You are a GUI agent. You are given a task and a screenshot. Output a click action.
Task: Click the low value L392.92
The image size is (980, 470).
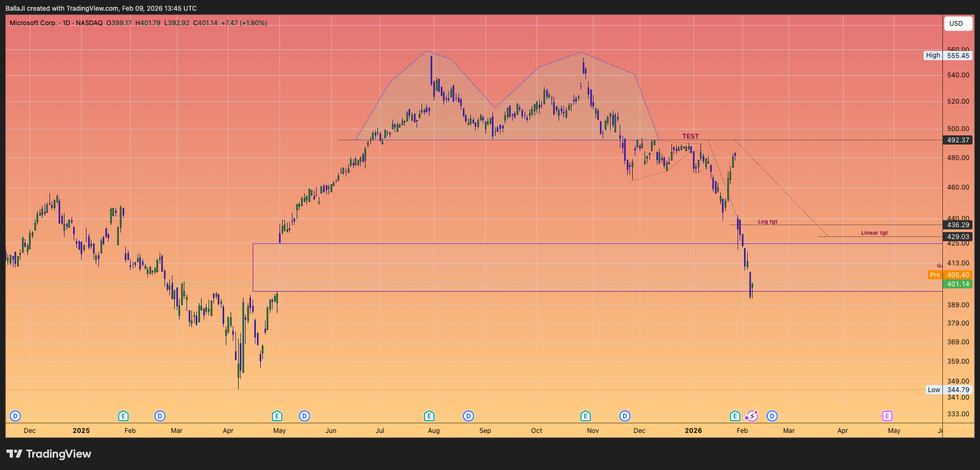coord(177,23)
